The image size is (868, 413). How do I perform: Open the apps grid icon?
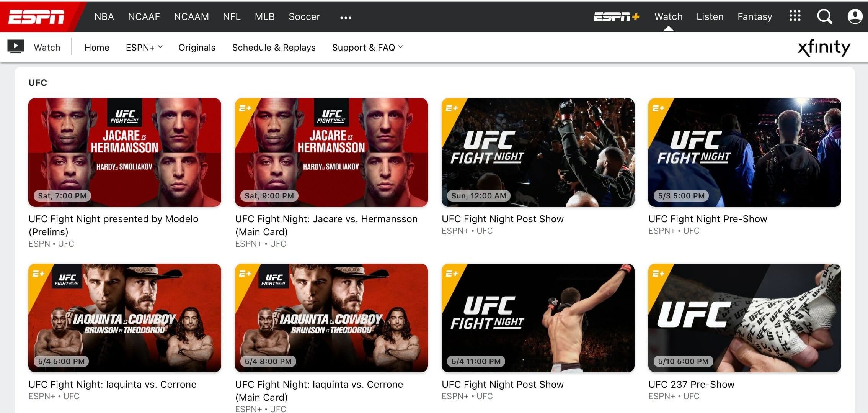pos(795,16)
